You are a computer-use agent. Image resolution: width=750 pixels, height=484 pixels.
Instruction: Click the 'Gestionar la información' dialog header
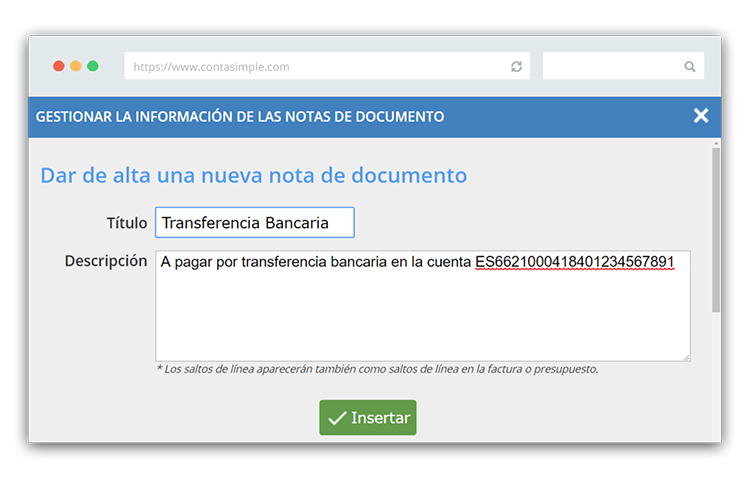point(240,117)
